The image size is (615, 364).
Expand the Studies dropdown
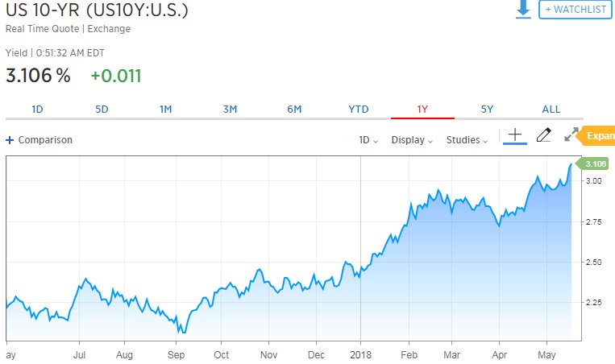click(x=467, y=140)
